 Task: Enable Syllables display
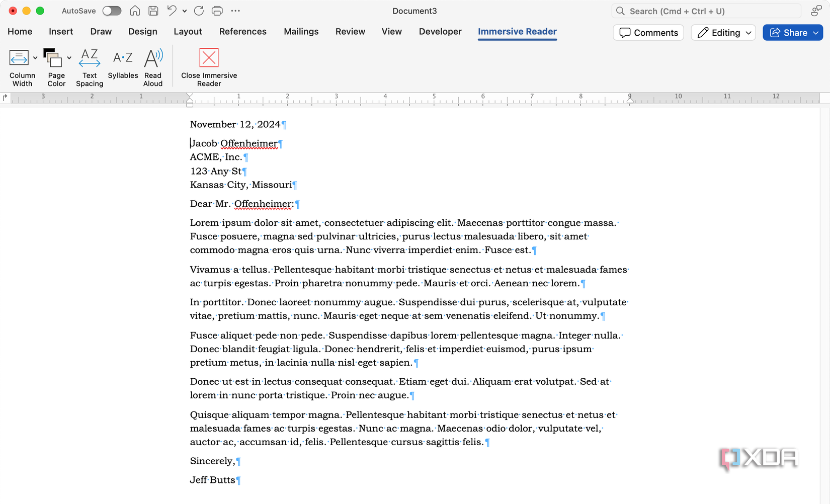coord(123,64)
